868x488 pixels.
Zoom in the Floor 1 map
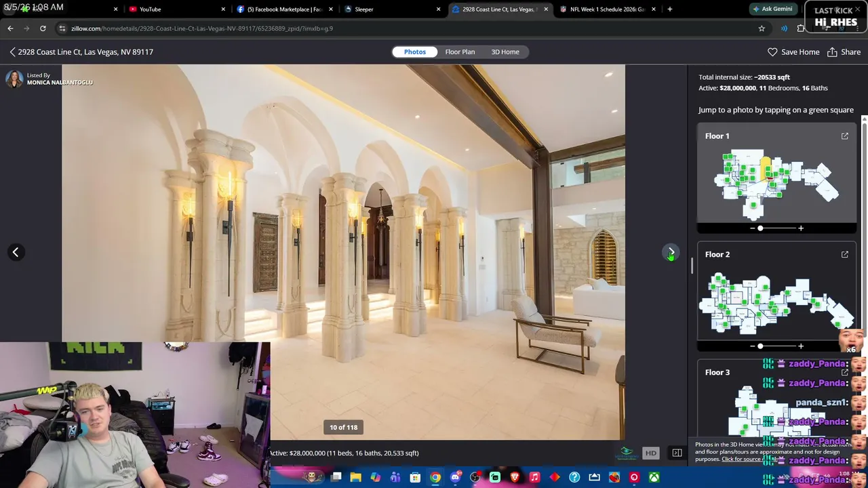801,228
